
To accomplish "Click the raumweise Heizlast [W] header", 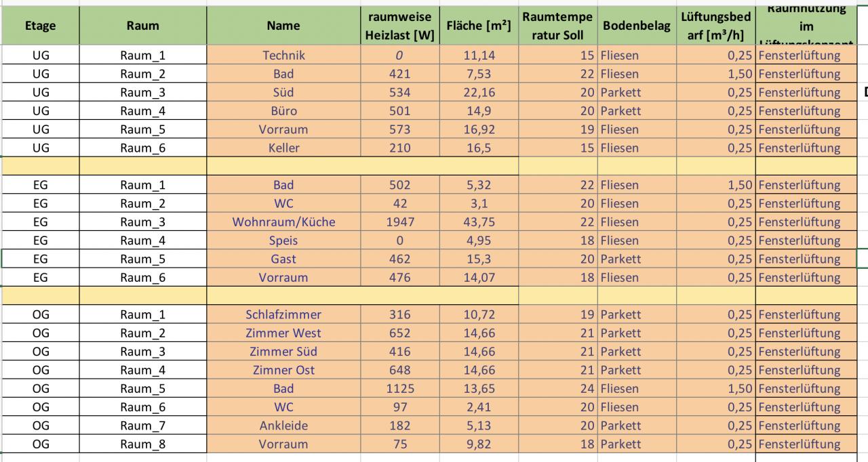I will pos(399,26).
